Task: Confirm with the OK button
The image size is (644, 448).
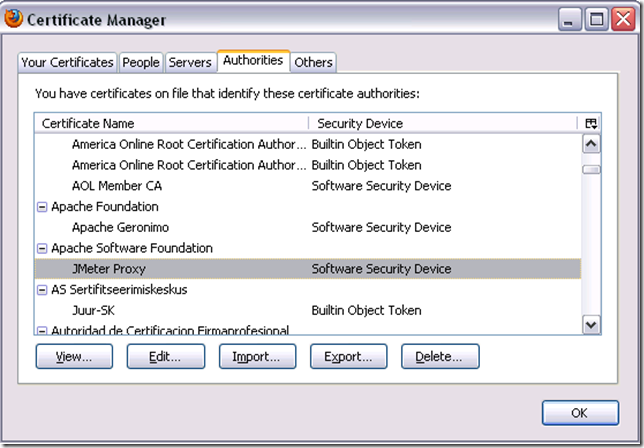Action: pyautogui.click(x=580, y=412)
